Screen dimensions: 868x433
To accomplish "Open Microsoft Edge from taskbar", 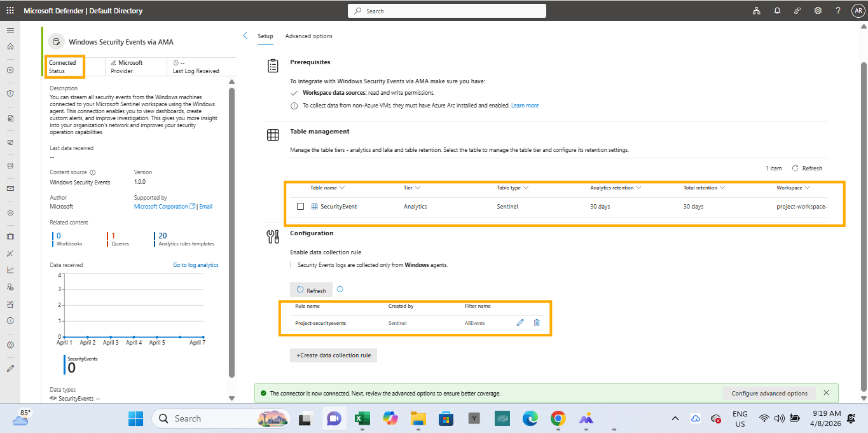I will (530, 418).
